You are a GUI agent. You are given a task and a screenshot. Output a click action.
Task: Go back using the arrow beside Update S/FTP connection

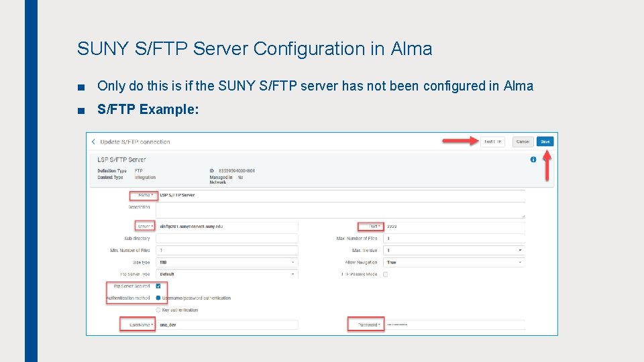pos(94,141)
